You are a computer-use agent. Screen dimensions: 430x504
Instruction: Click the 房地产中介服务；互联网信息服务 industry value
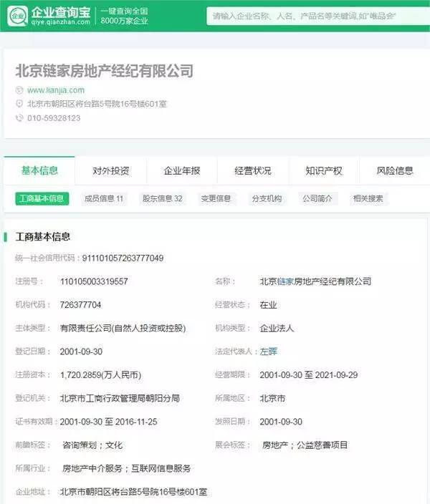(126, 468)
